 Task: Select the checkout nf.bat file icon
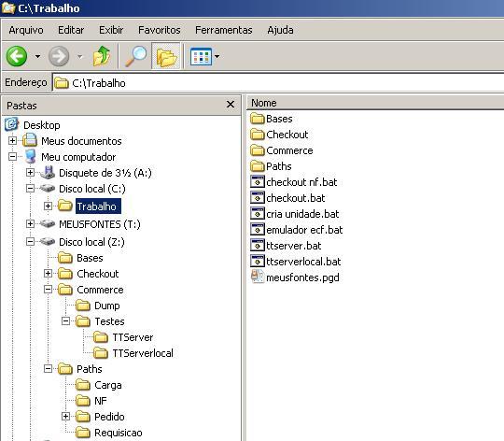258,182
